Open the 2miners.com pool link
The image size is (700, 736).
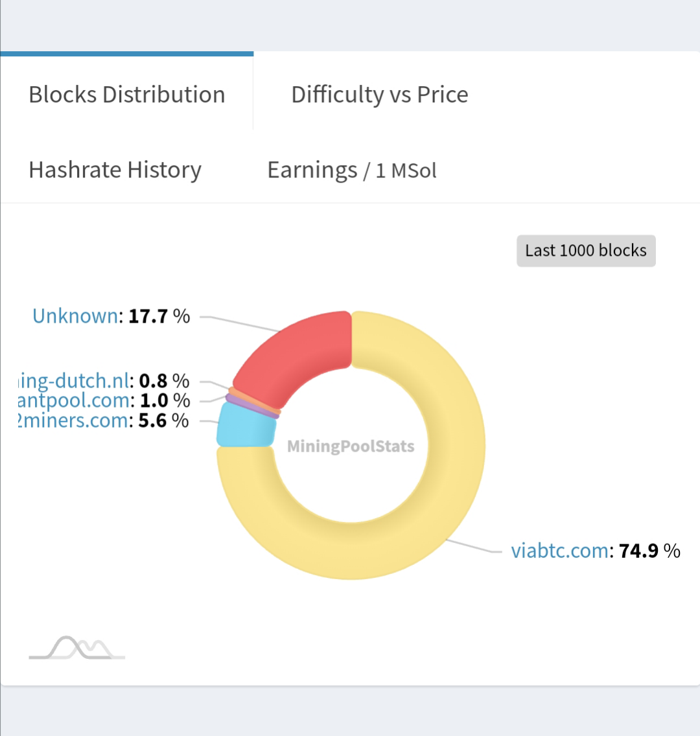point(73,421)
